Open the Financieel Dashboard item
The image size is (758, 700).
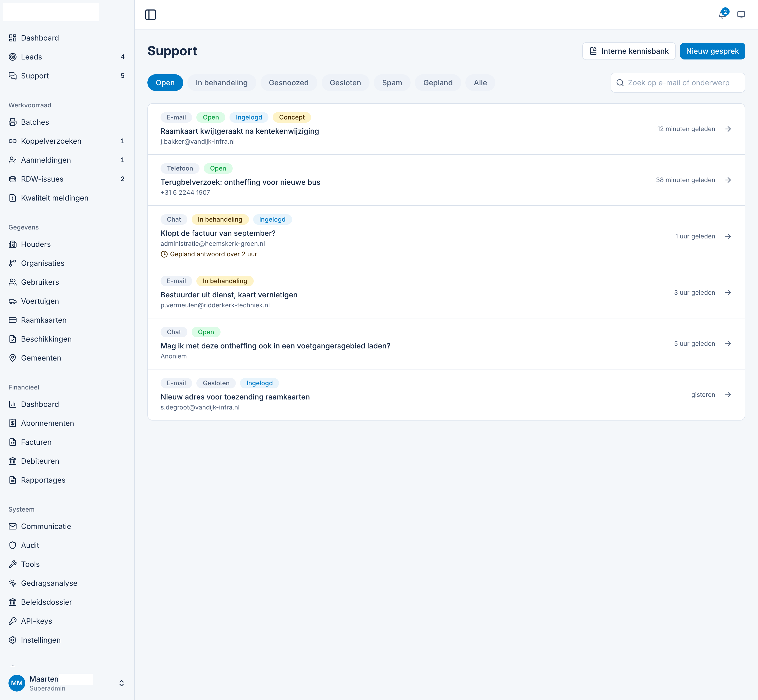[x=67, y=404]
